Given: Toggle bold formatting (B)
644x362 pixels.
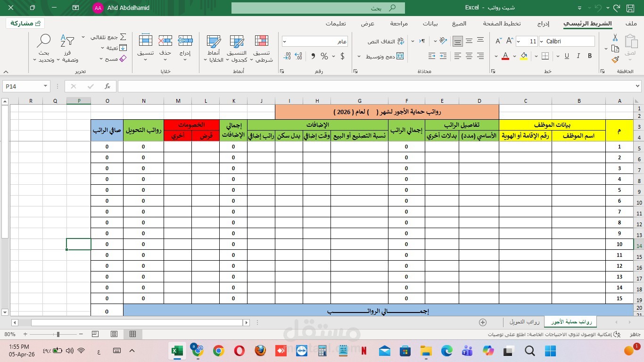Looking at the screenshot, I should pyautogui.click(x=590, y=56).
